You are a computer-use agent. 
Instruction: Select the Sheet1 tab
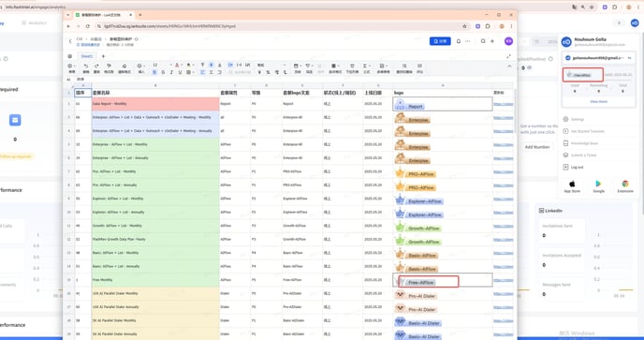[x=87, y=56]
